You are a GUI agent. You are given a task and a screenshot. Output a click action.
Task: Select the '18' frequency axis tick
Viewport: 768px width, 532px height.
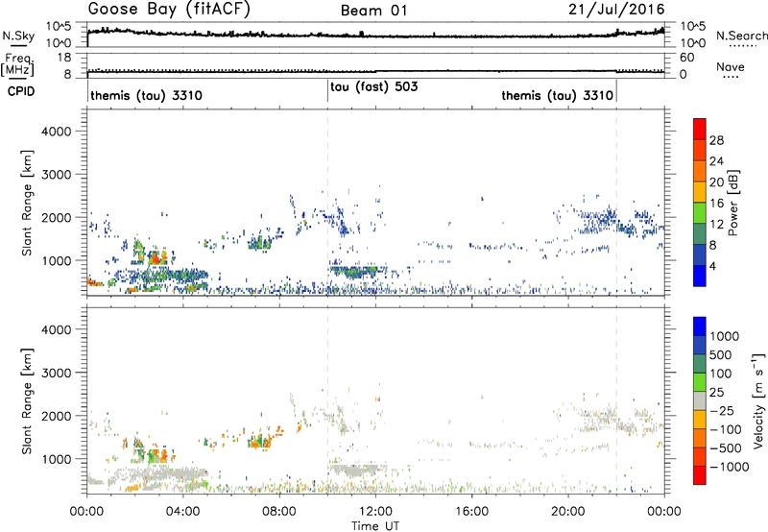[63, 58]
